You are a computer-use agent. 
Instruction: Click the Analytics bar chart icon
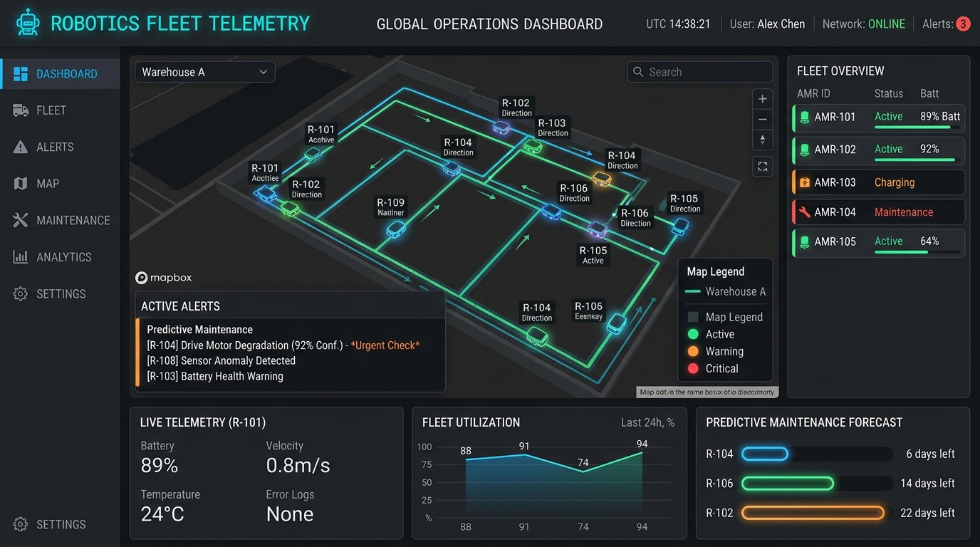[21, 257]
